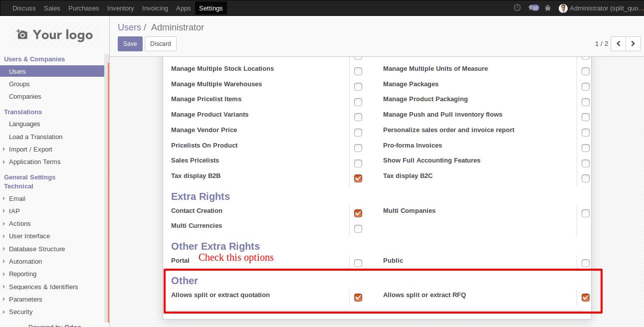Open the Invoicing app menu
644x327 pixels.
point(155,8)
